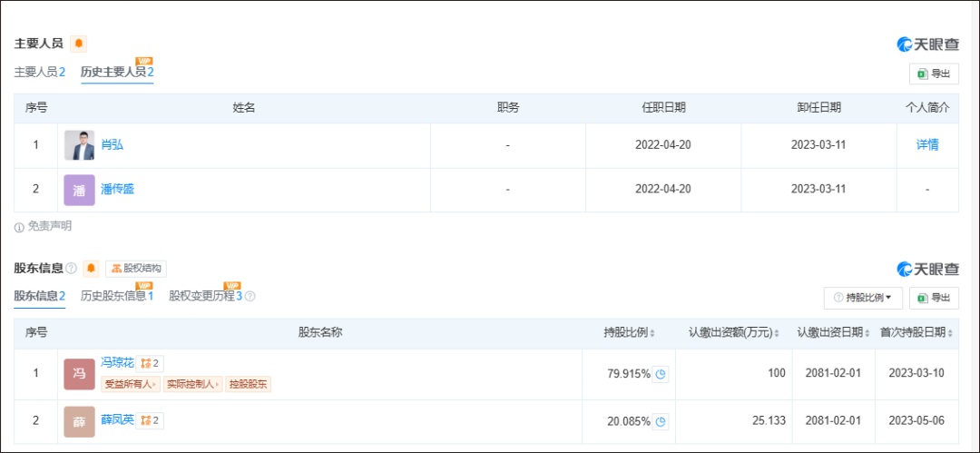Open the 详情 link for 肖弘
980x453 pixels.
[927, 144]
